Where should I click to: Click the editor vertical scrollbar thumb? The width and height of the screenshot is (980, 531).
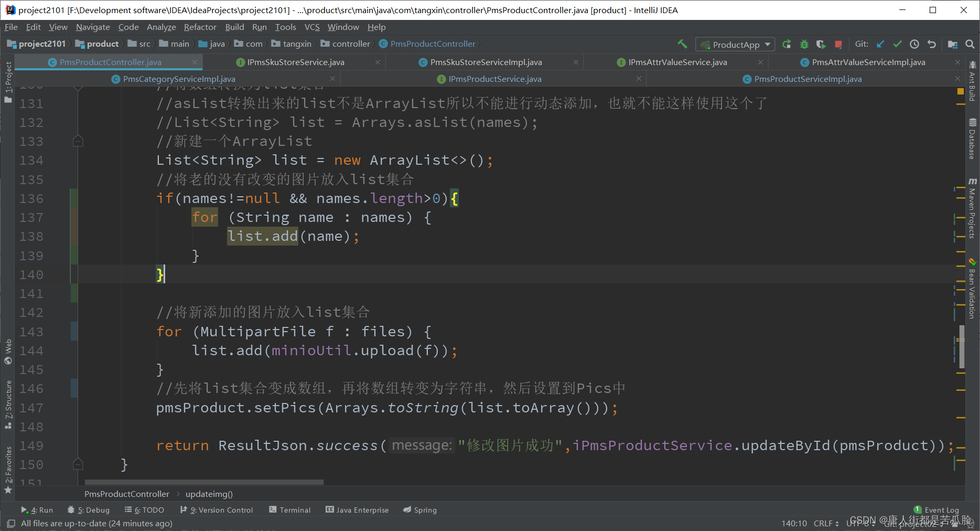click(x=962, y=346)
